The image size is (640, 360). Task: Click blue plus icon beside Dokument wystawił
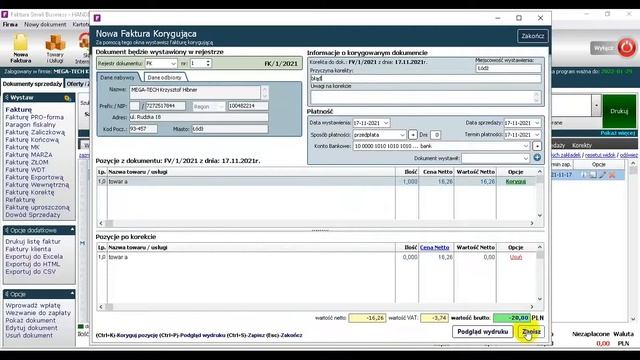click(x=537, y=158)
